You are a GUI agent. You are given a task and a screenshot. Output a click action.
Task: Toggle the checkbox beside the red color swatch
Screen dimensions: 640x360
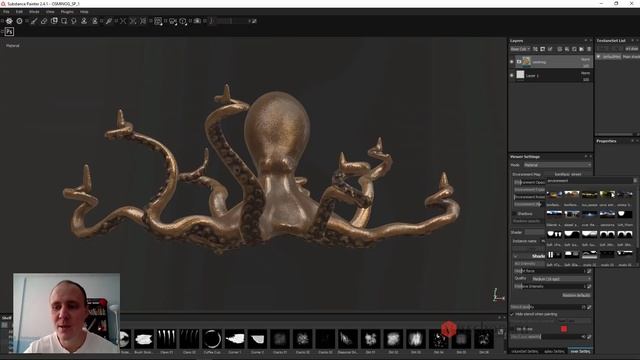click(x=513, y=329)
